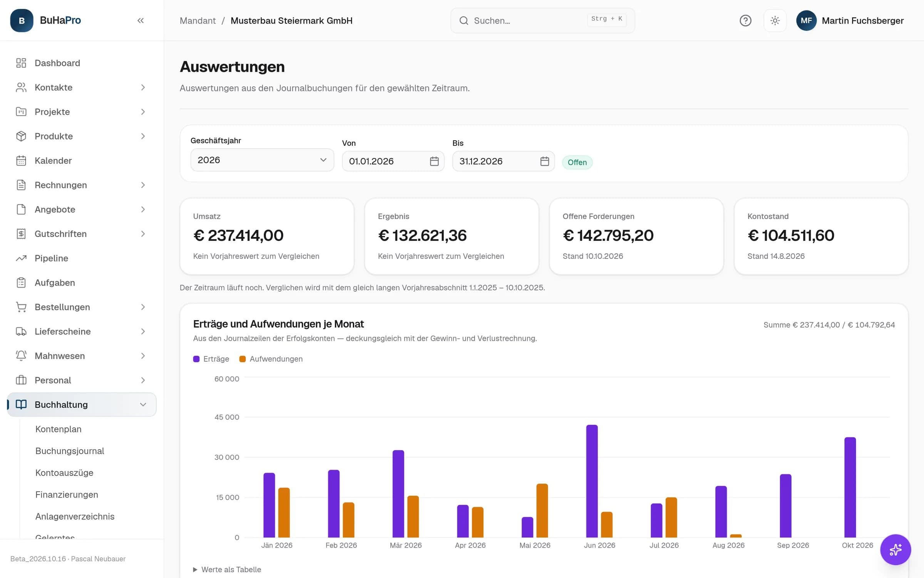Open the help question-mark icon
Viewport: 924px width, 578px height.
745,20
